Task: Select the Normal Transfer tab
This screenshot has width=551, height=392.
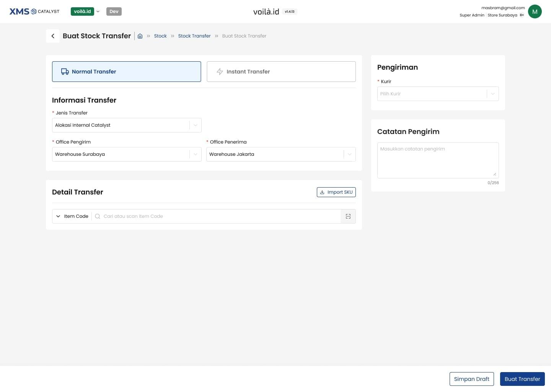Action: coord(127,72)
